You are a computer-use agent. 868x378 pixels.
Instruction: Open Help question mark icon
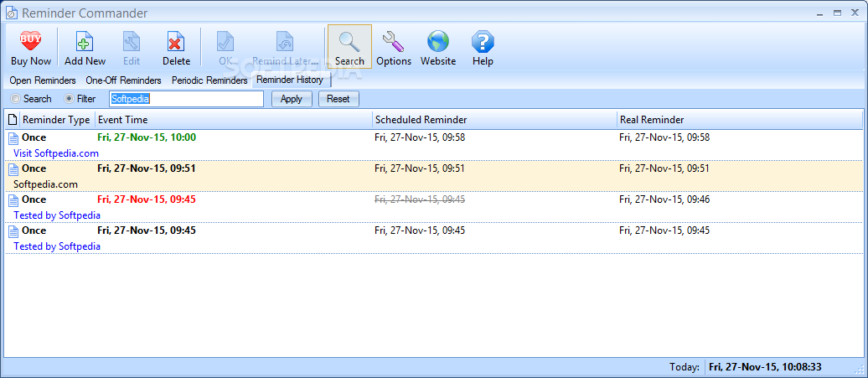483,42
